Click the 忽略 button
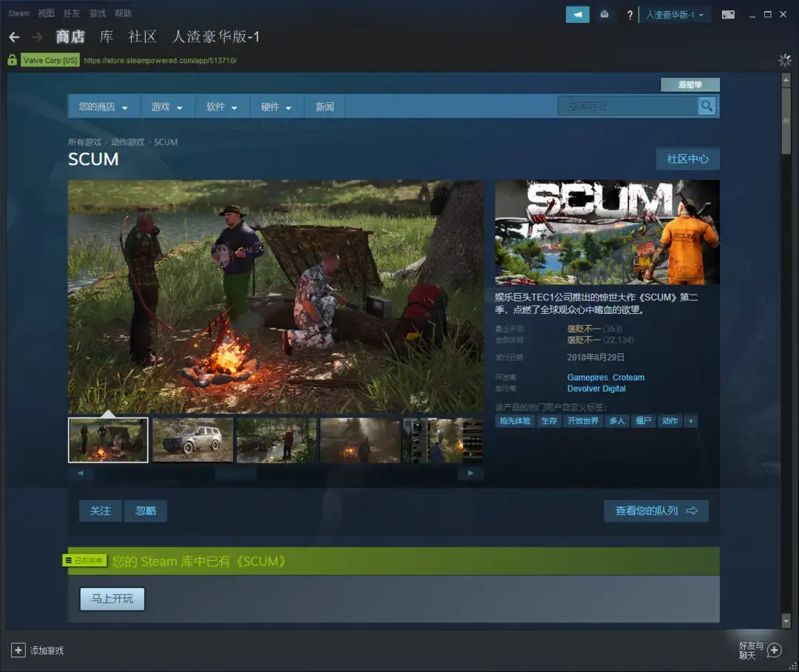The width and height of the screenshot is (799, 672). click(146, 511)
